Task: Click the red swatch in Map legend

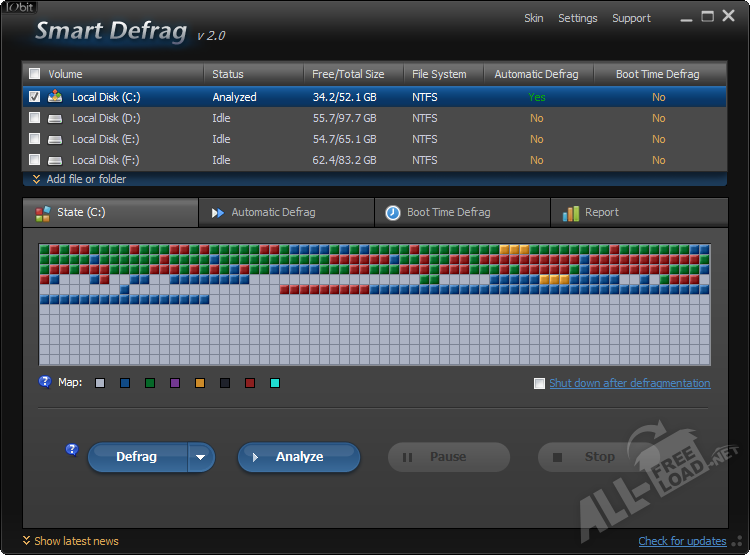Action: (x=250, y=383)
